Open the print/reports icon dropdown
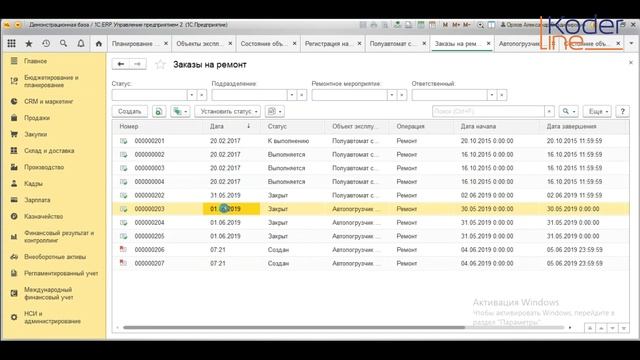The image size is (640, 360). (275, 111)
